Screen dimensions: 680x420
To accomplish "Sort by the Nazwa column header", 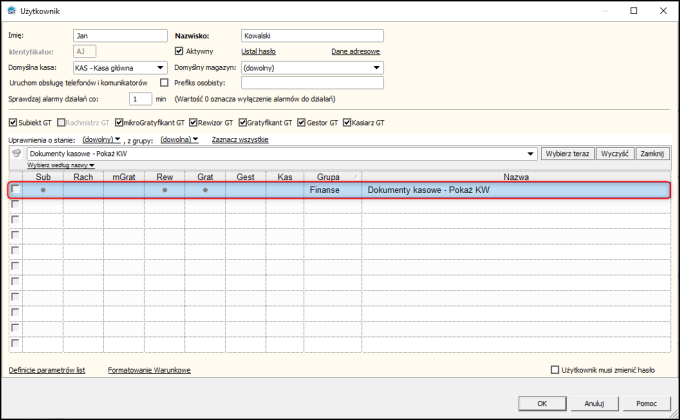I will pyautogui.click(x=516, y=177).
